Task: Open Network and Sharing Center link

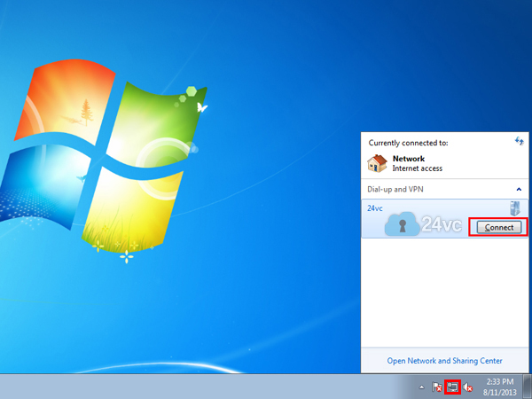Action: pos(444,361)
